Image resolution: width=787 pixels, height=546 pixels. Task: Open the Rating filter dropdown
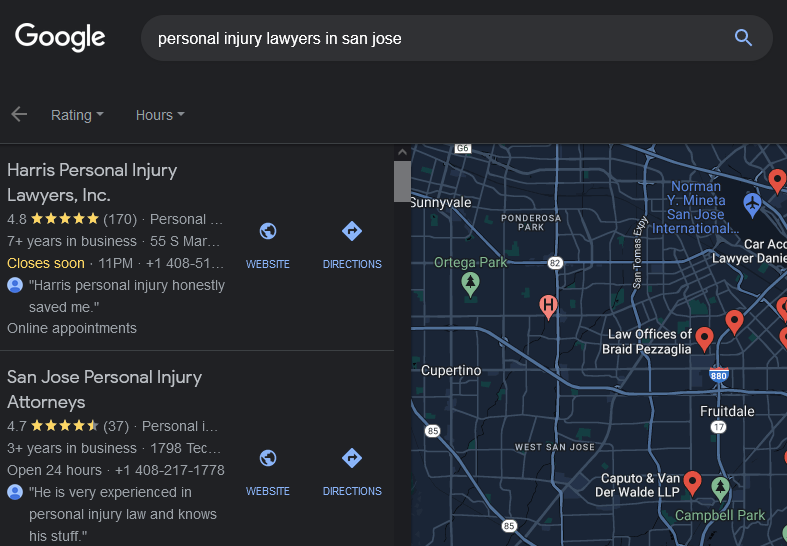[77, 115]
